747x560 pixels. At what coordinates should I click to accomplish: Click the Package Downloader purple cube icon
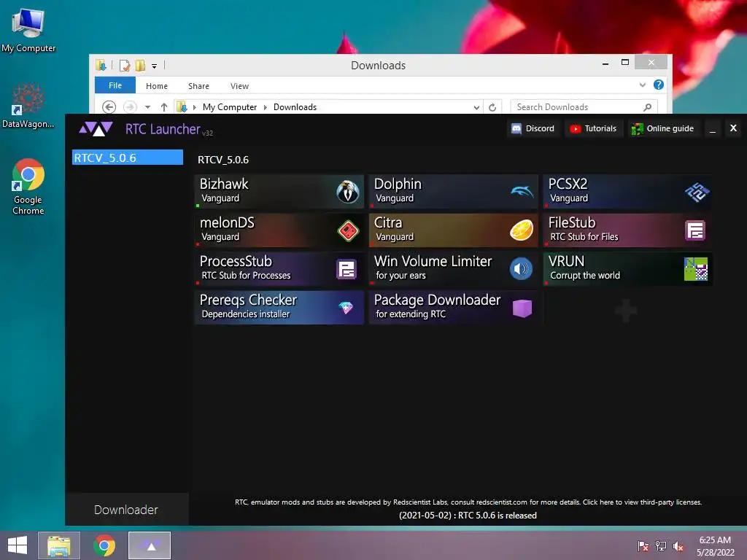click(x=522, y=308)
